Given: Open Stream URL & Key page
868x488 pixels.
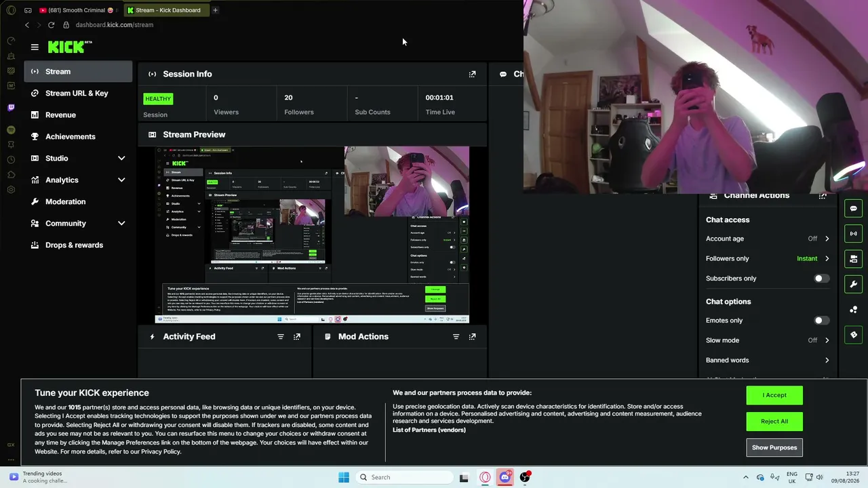Looking at the screenshot, I should tap(78, 93).
